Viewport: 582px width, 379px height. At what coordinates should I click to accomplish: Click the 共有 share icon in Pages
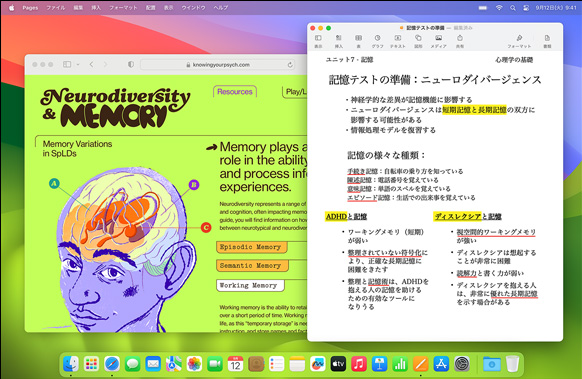coord(460,41)
